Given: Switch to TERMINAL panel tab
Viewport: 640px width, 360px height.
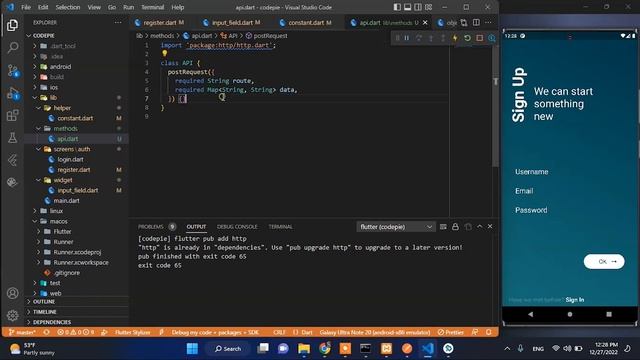Looking at the screenshot, I should click(280, 227).
